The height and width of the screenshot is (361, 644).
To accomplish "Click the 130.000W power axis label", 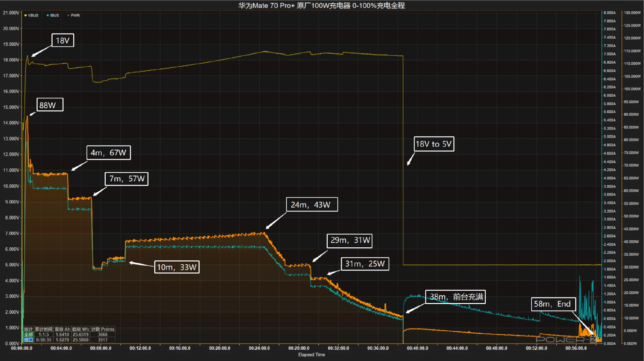I will (632, 13).
